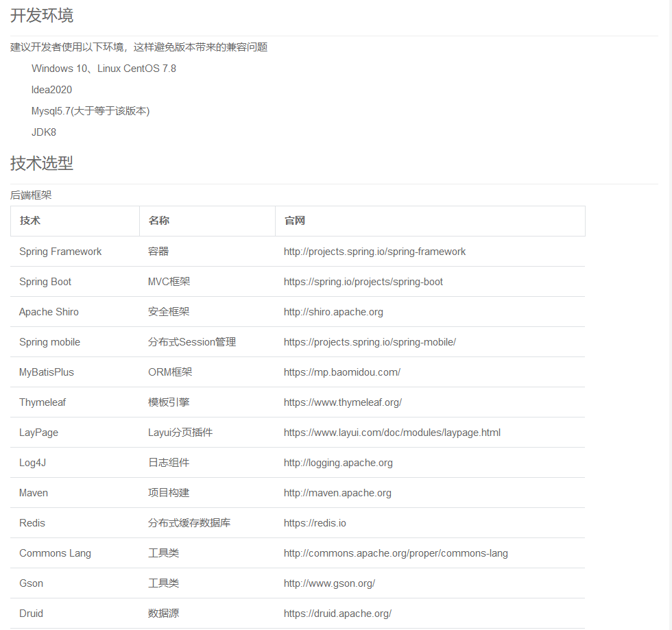Open the thymeleaf.org URL
The height and width of the screenshot is (630, 672).
(343, 402)
